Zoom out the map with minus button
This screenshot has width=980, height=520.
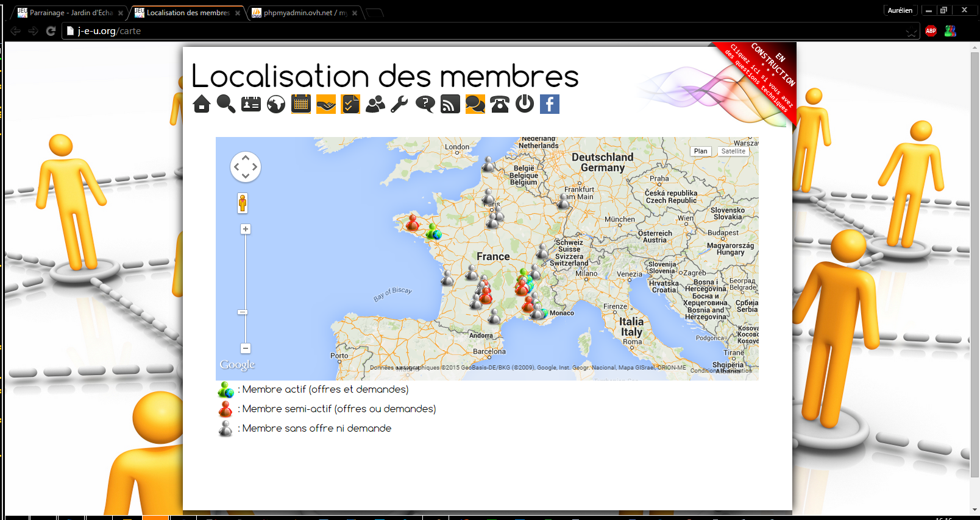point(246,348)
